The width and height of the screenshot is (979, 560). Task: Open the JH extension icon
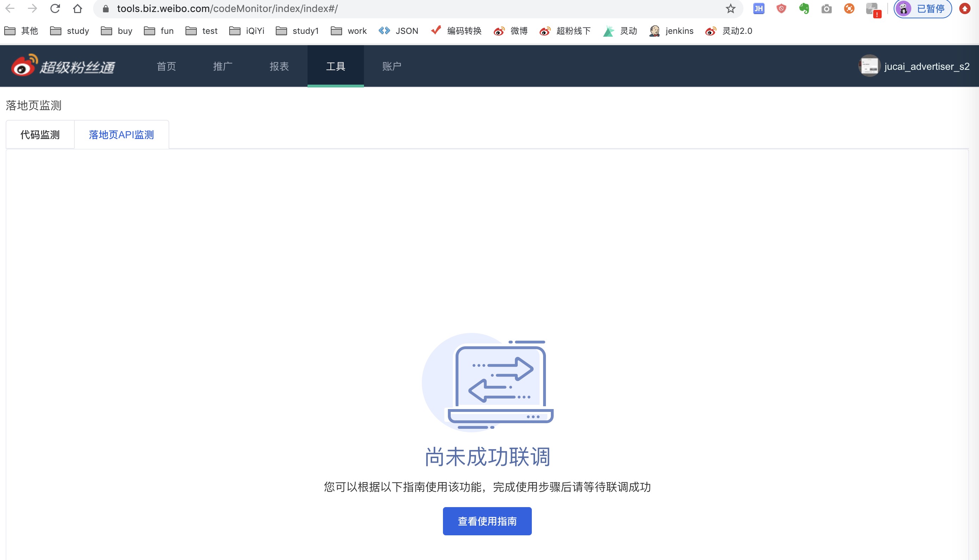tap(759, 8)
